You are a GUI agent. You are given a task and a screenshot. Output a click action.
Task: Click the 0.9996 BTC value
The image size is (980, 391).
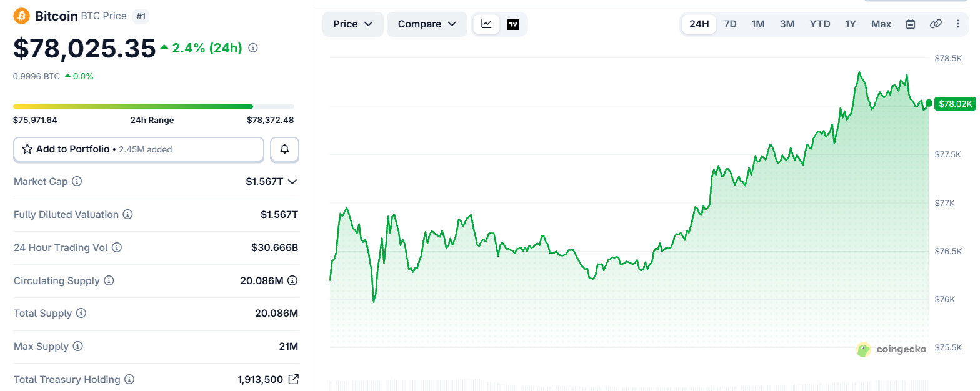click(37, 76)
